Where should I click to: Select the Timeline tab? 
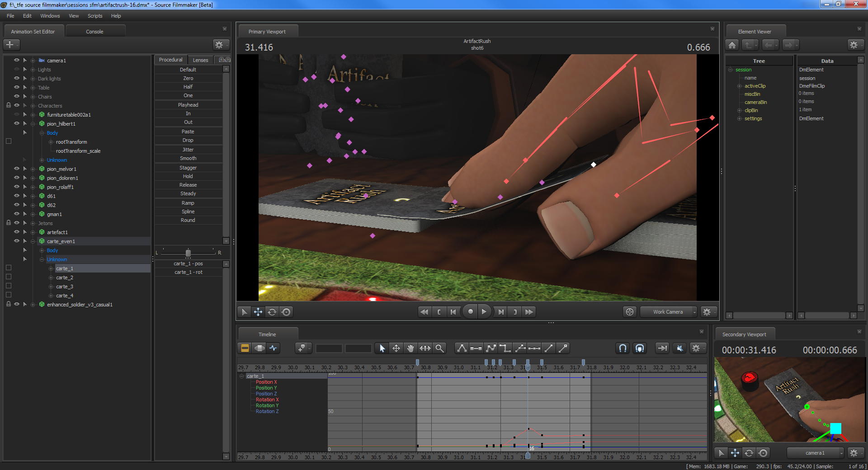pos(268,334)
